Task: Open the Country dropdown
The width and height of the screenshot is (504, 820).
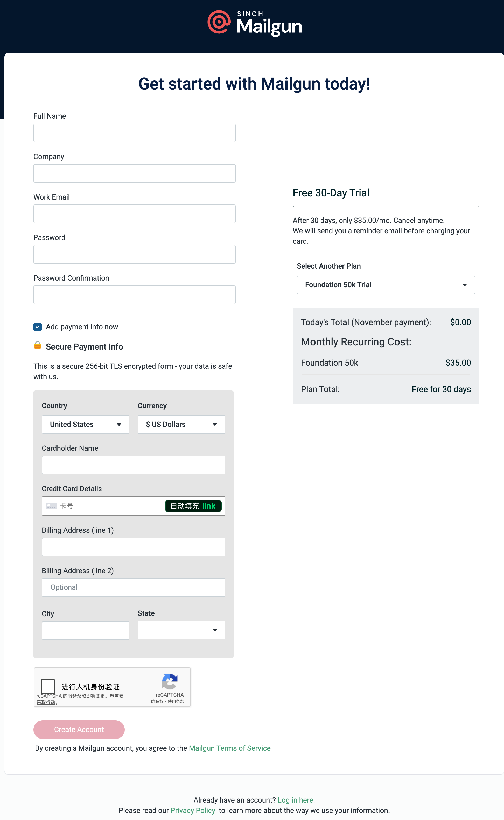Action: [85, 424]
